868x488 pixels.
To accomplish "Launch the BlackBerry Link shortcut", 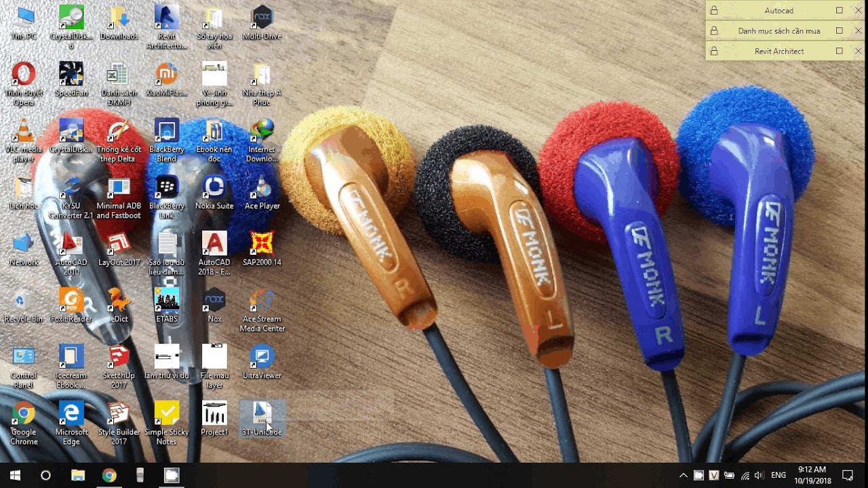I will (167, 197).
